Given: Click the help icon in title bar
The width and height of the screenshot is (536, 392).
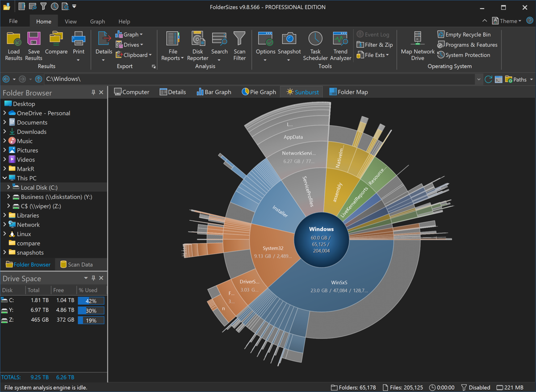Looking at the screenshot, I should 529,21.
